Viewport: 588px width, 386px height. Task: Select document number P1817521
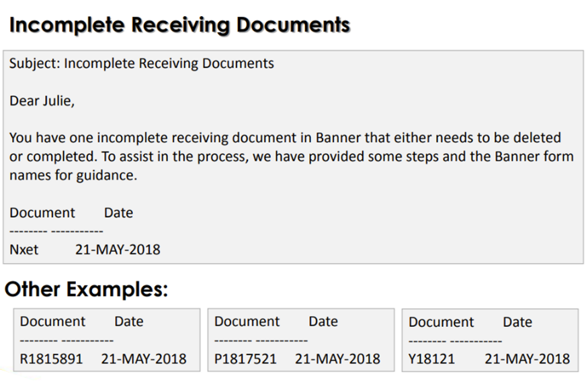coord(245,359)
